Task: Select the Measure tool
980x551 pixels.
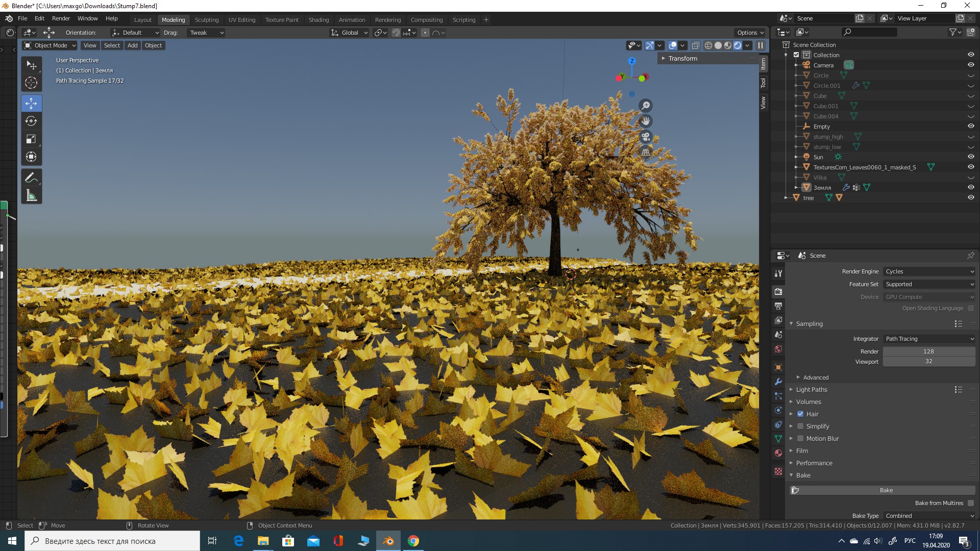Action: click(x=31, y=196)
